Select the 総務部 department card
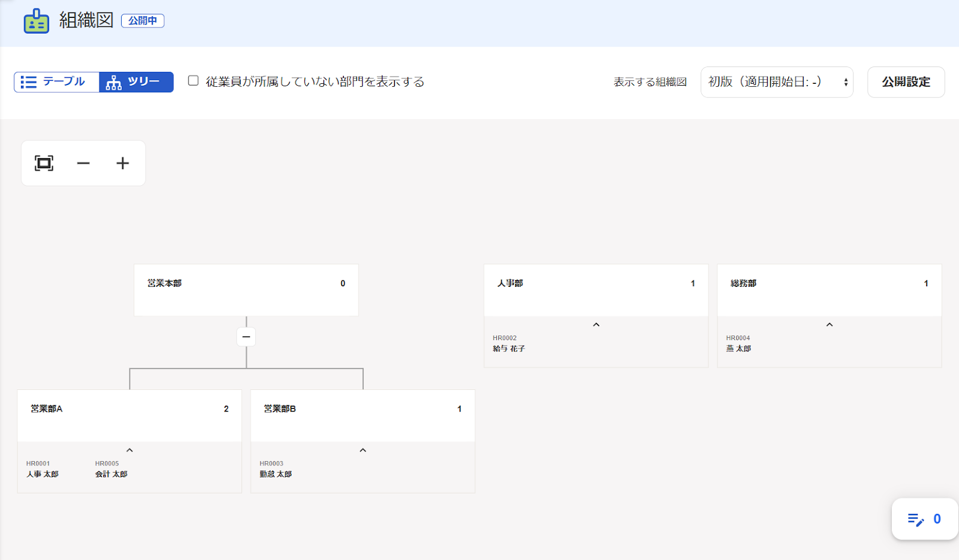This screenshot has width=959, height=560. click(830, 290)
